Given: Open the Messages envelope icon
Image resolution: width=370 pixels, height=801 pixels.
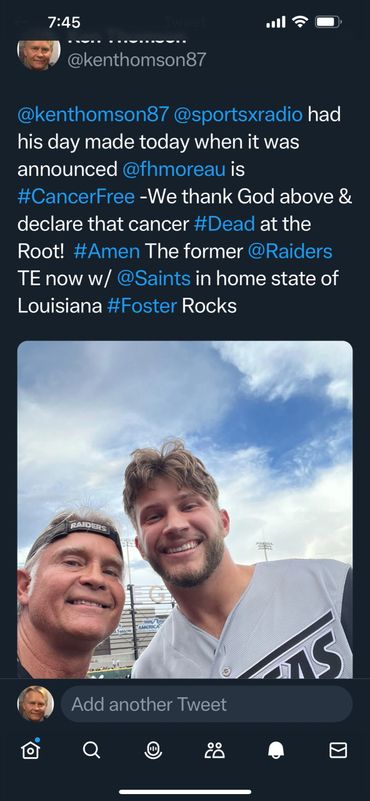Looking at the screenshot, I should click(x=338, y=750).
